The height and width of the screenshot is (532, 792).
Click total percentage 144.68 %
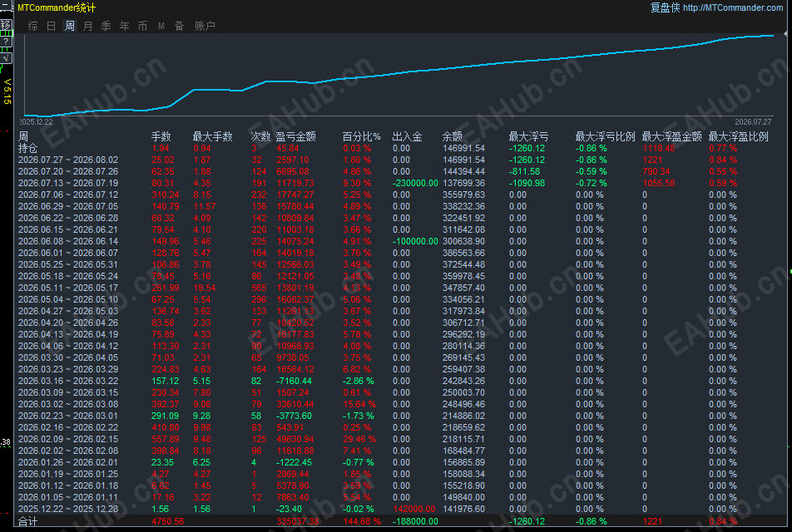(362, 521)
